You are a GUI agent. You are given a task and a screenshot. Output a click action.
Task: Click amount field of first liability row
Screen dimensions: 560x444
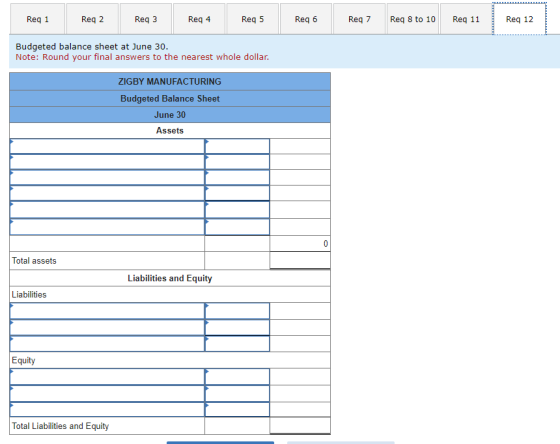(237, 311)
